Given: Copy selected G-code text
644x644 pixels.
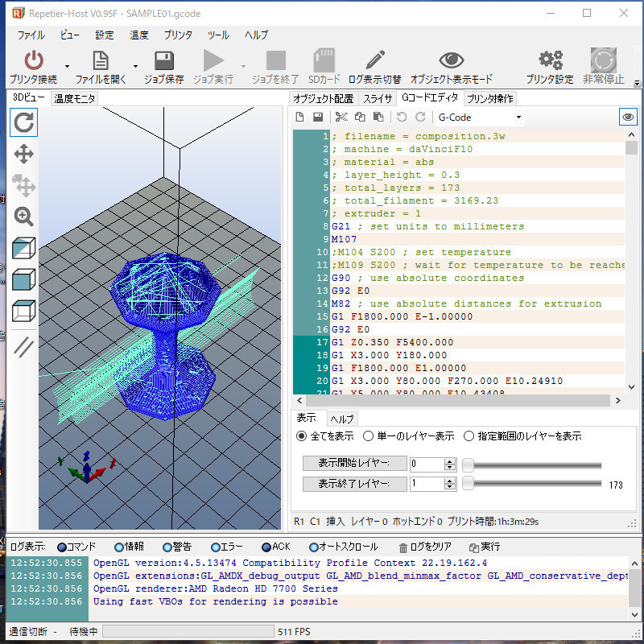Looking at the screenshot, I should [360, 118].
